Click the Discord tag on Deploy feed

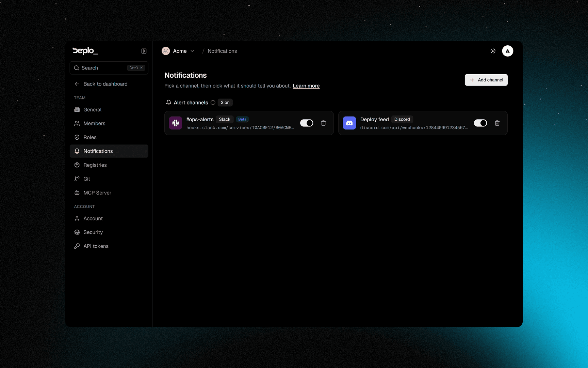point(402,119)
